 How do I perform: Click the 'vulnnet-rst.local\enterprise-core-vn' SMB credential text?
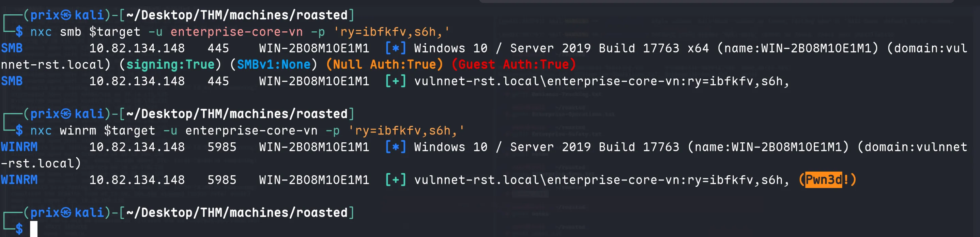(547, 81)
